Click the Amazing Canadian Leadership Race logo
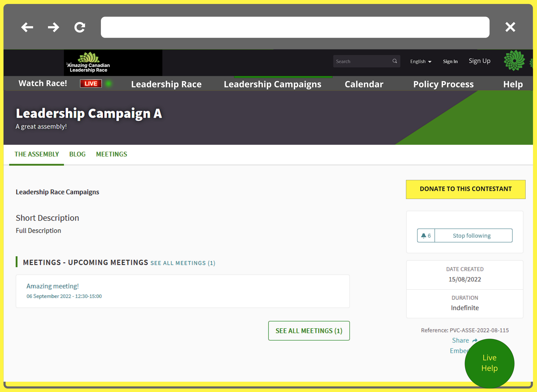The width and height of the screenshot is (537, 392). click(x=89, y=62)
